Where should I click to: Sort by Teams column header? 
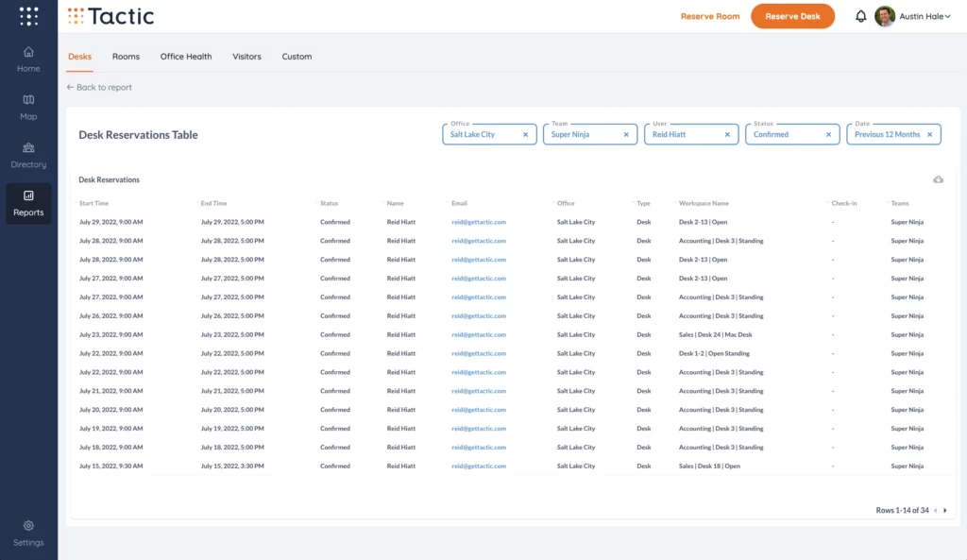tap(900, 203)
